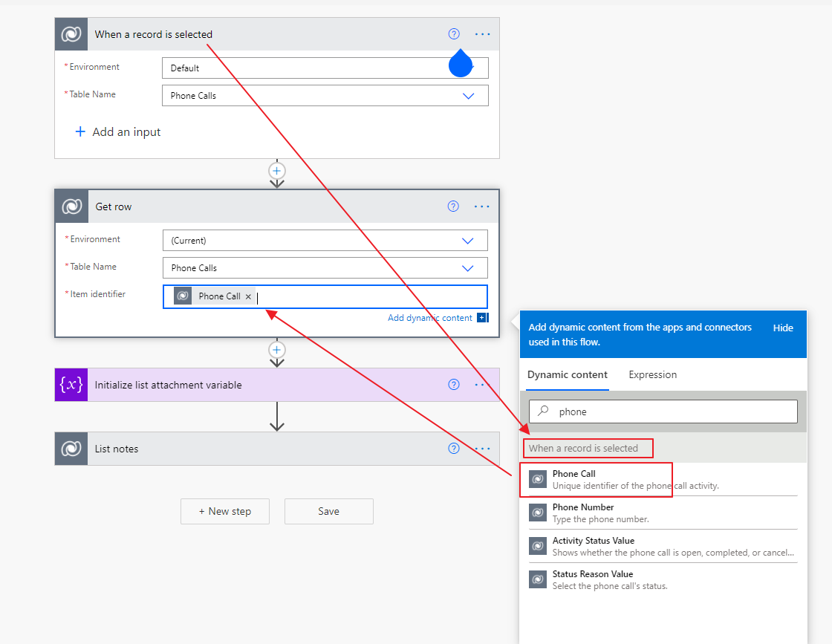Click the icon beside Phone Number dynamic content
This screenshot has height=644, width=832.
[538, 513]
